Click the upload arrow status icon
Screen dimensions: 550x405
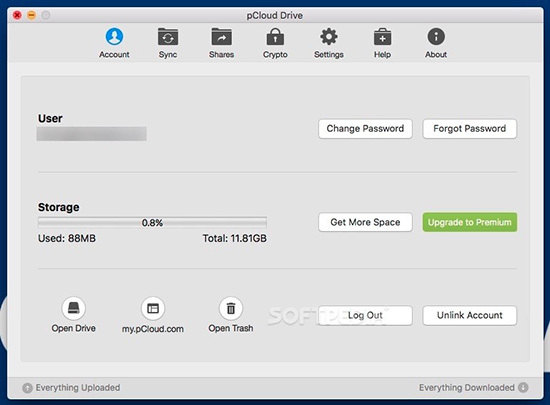(27, 388)
